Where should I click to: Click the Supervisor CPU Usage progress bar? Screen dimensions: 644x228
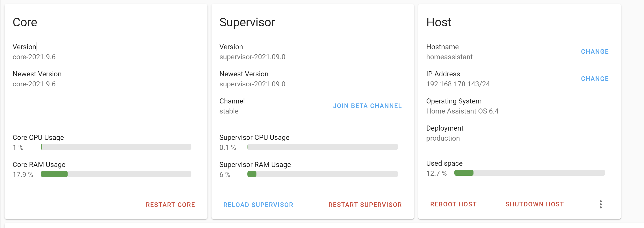[x=323, y=147]
